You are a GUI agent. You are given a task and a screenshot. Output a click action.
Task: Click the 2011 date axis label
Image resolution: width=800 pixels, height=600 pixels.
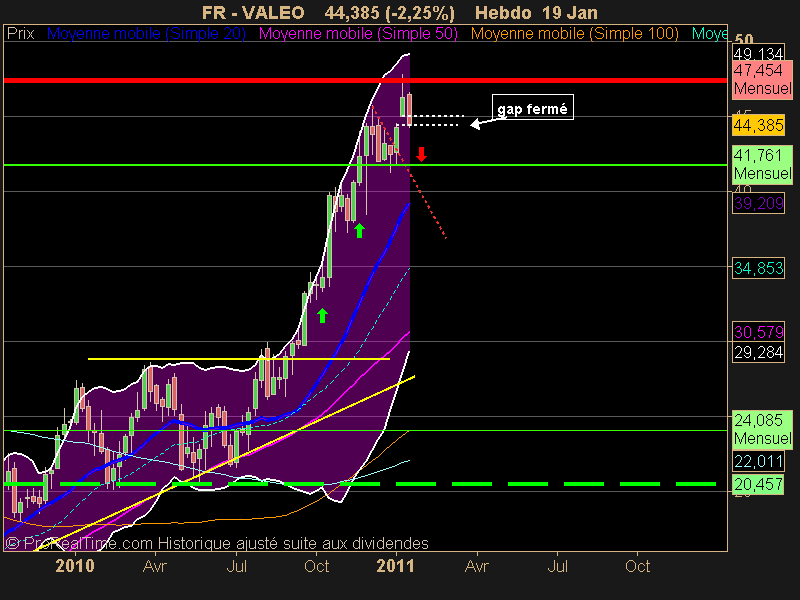pos(396,566)
